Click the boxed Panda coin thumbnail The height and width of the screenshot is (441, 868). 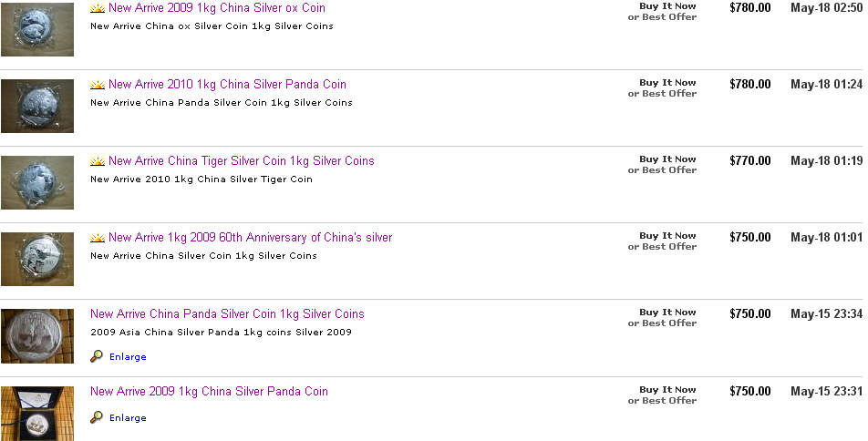(37, 413)
